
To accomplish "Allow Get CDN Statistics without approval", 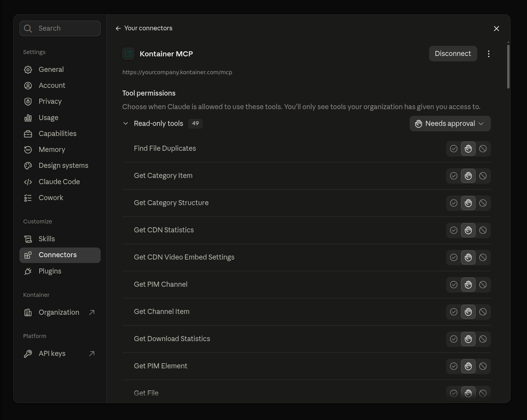I will [x=454, y=230].
